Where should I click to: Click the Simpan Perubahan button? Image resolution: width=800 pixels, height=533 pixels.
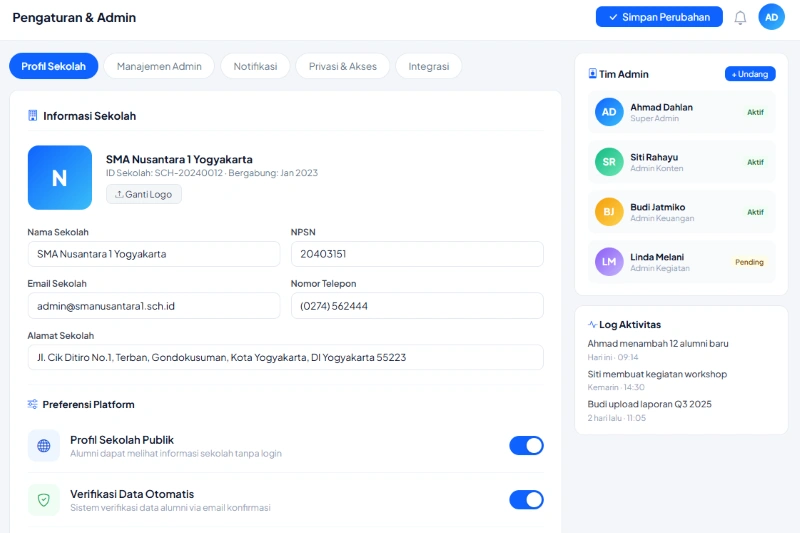tap(659, 17)
